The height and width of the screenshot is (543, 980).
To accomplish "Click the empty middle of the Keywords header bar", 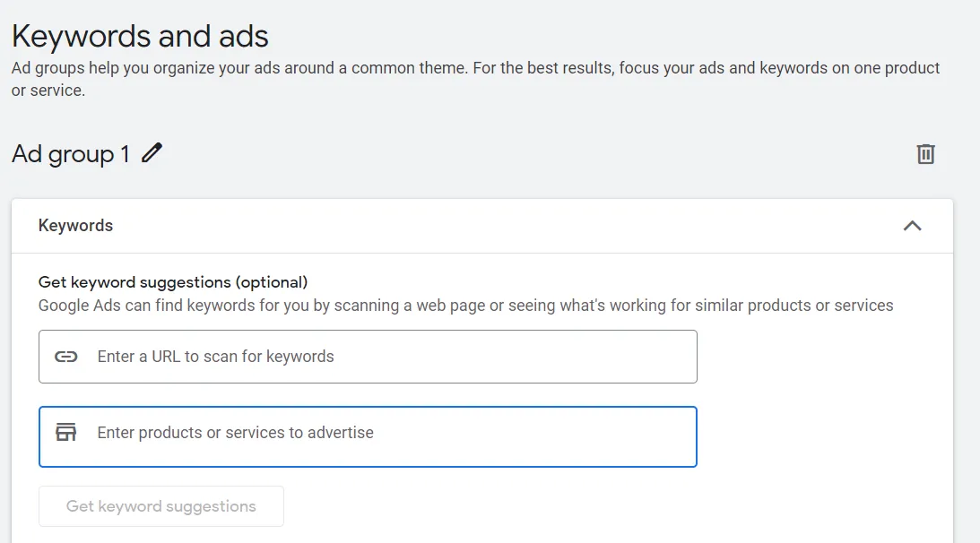I will click(500, 226).
